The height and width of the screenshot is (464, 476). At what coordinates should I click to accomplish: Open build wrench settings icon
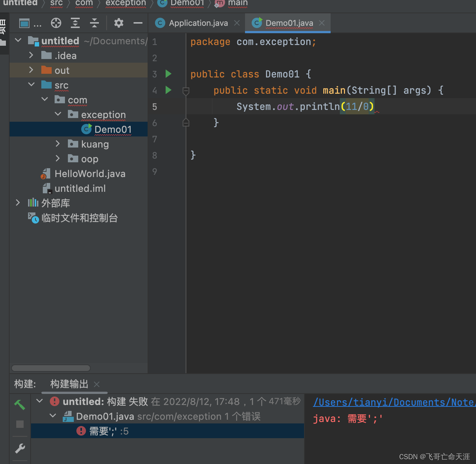pyautogui.click(x=20, y=448)
